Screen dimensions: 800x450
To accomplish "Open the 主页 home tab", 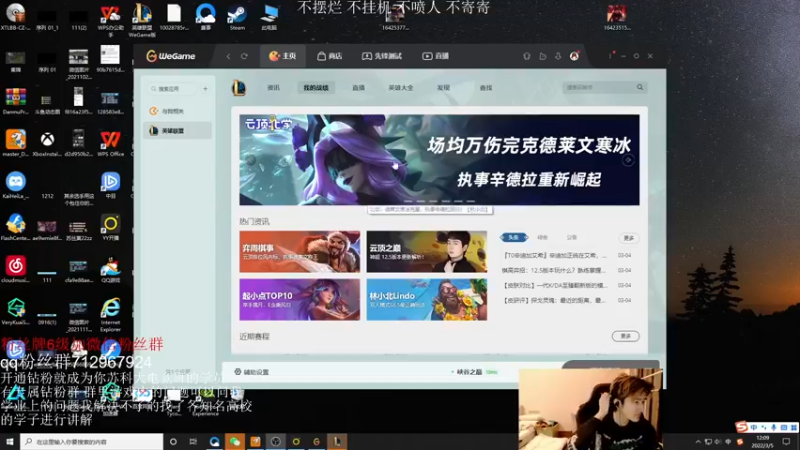I will coord(283,56).
